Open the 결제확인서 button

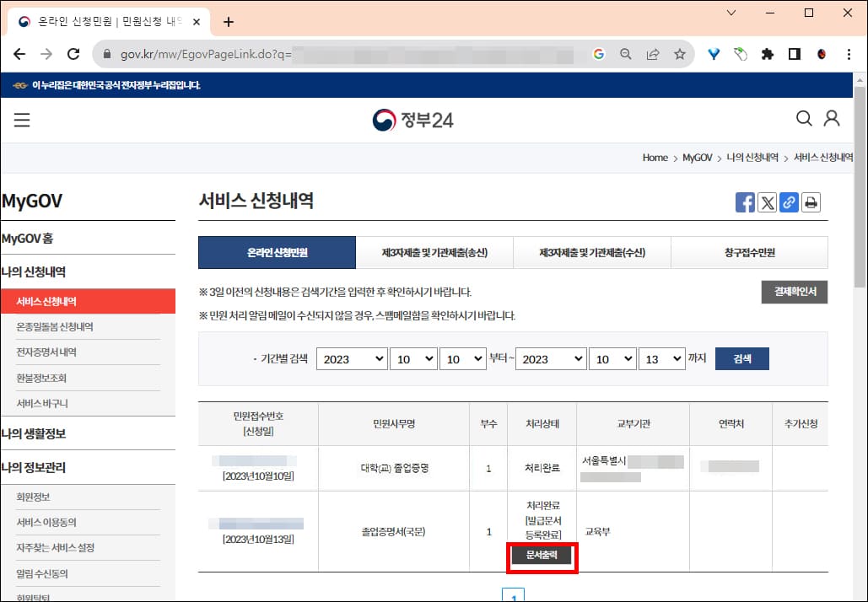pos(794,292)
